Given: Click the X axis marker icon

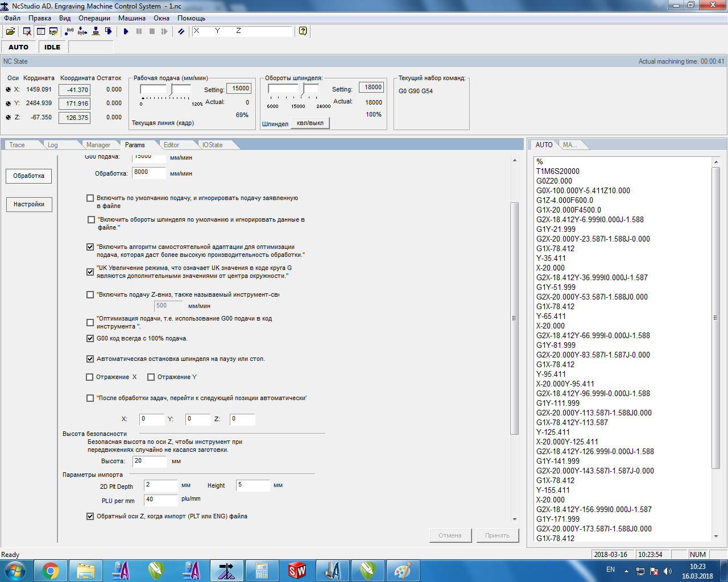Looking at the screenshot, I should coord(8,90).
